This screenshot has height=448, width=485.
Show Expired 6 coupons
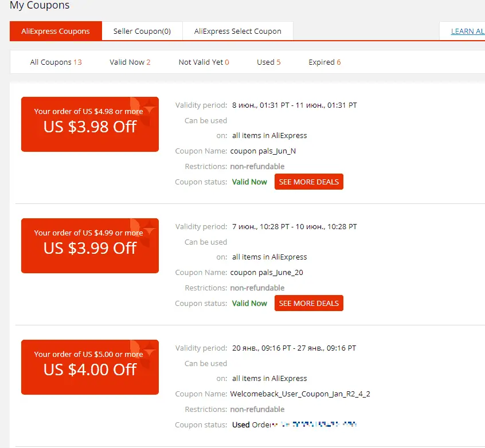point(324,62)
